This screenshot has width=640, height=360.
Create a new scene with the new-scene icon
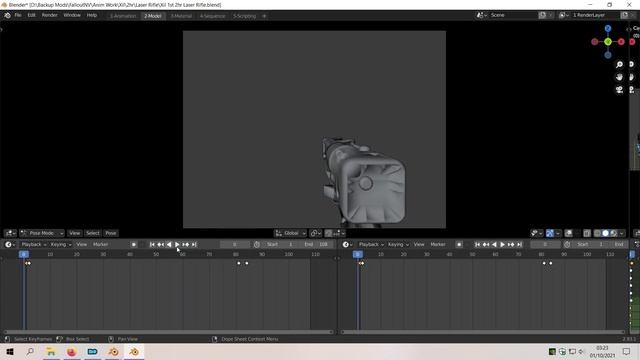coord(542,15)
